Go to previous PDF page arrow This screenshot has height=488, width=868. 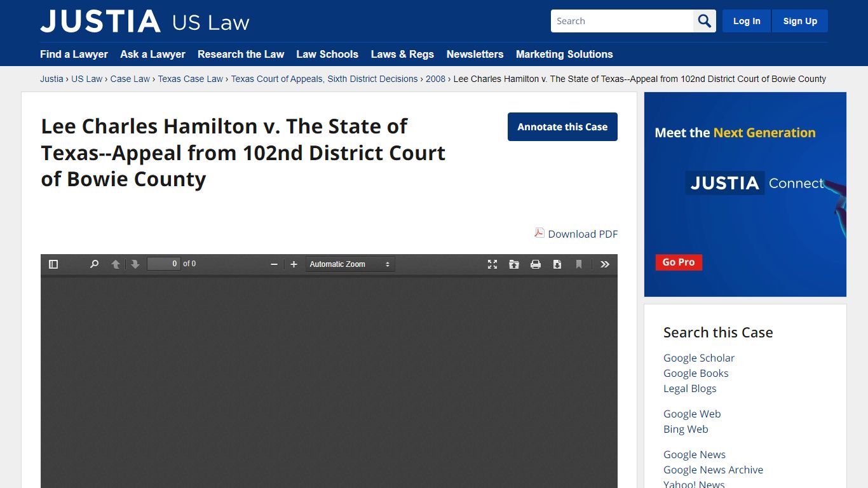pos(116,264)
